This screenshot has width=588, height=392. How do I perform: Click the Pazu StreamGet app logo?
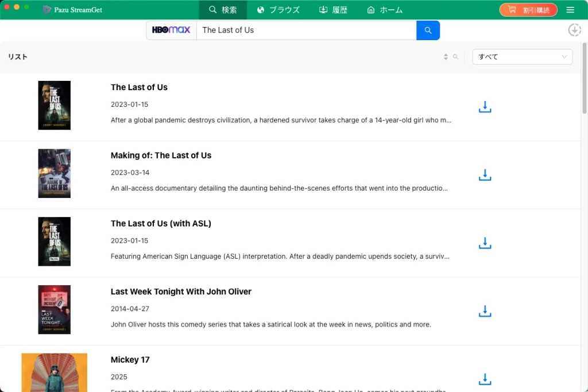[x=47, y=10]
